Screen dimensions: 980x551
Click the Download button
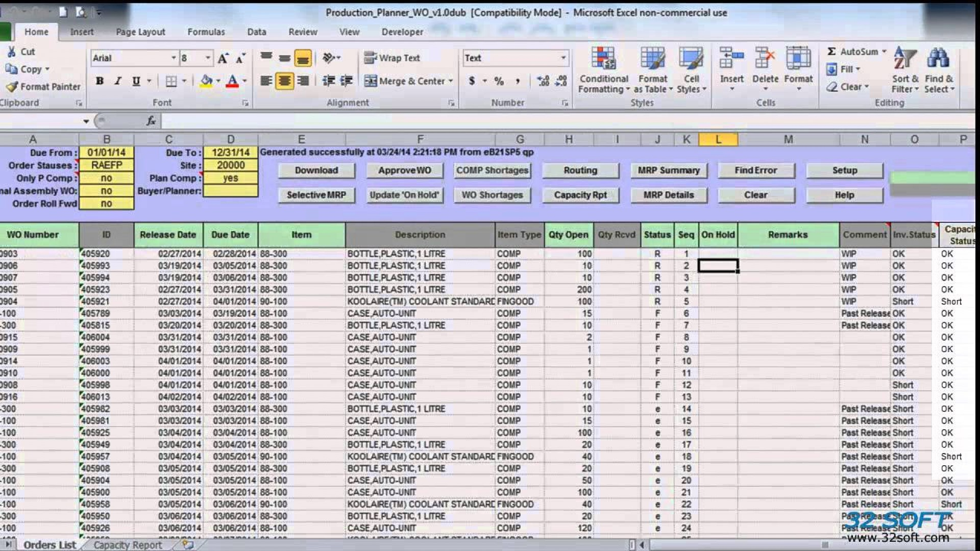tap(314, 170)
